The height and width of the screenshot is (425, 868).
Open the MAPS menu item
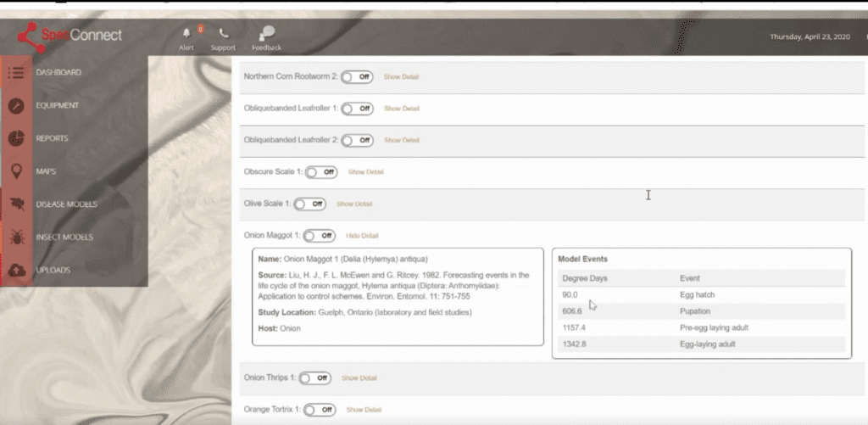pyautogui.click(x=46, y=171)
